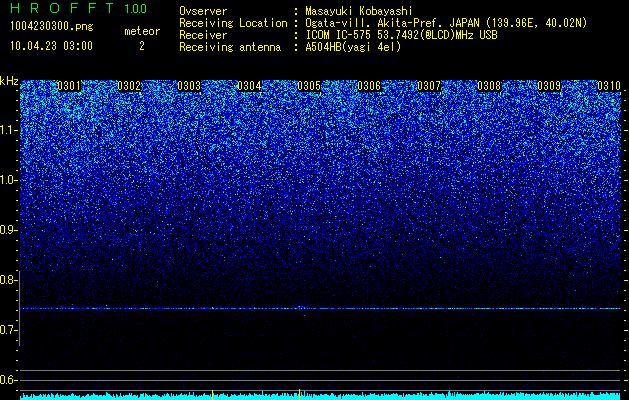The width and height of the screenshot is (629, 400).
Task: Click the 0301 time marker
Action: tap(69, 86)
